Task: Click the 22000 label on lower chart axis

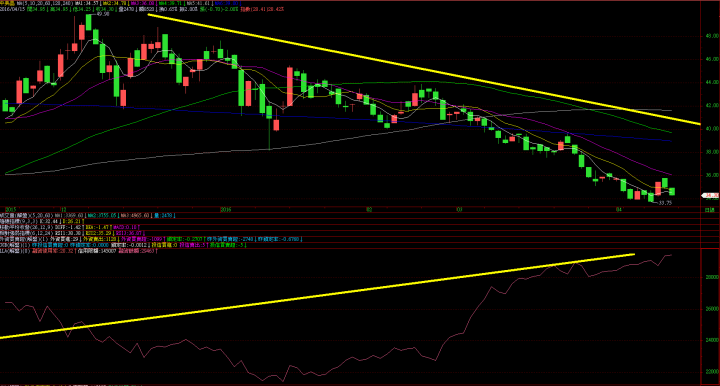Action: [712, 371]
